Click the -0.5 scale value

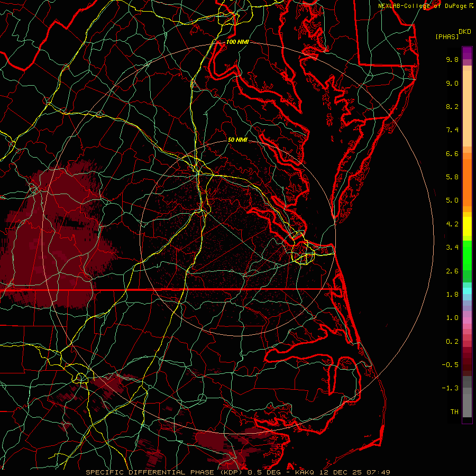[450, 365]
